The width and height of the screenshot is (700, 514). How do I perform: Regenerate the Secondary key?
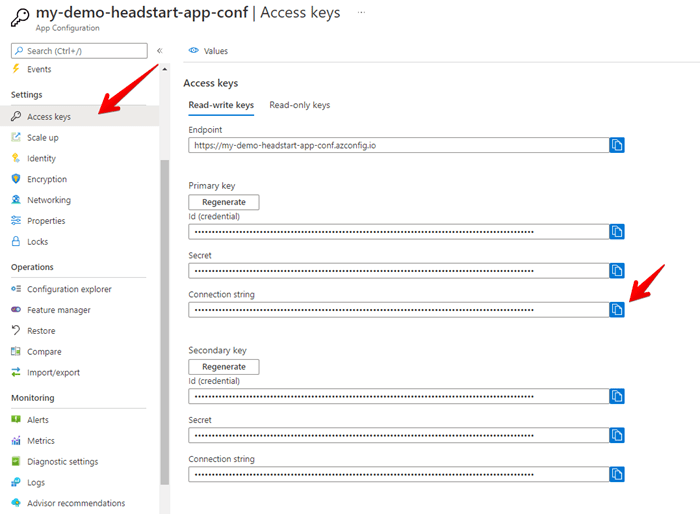point(224,367)
